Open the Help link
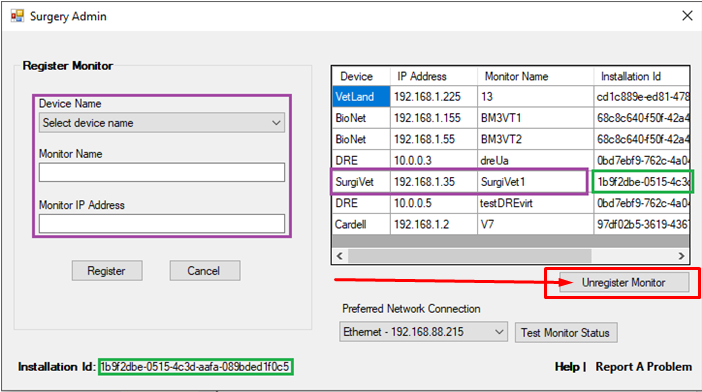702x392 pixels. [567, 367]
